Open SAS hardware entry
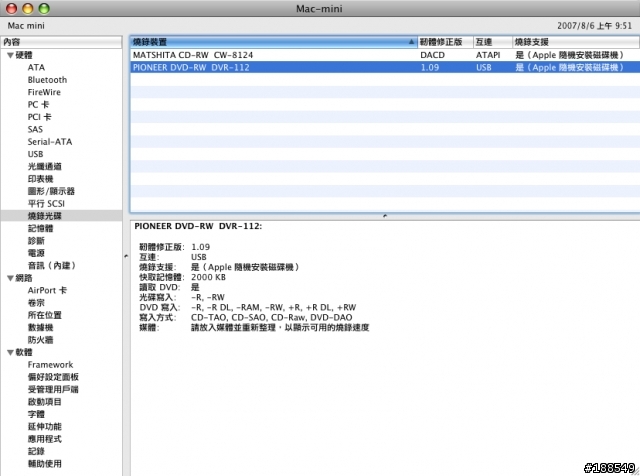640x476 pixels. (35, 129)
